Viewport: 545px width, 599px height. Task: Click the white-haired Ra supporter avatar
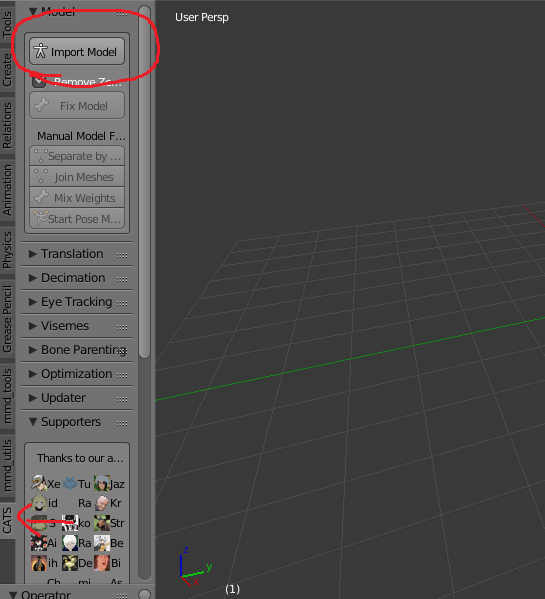pyautogui.click(x=70, y=543)
